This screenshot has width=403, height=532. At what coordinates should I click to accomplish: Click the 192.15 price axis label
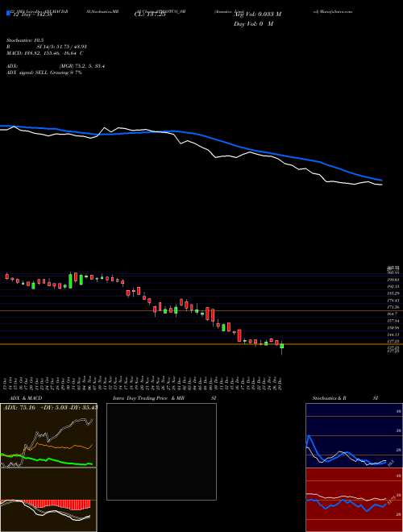pos(393,287)
